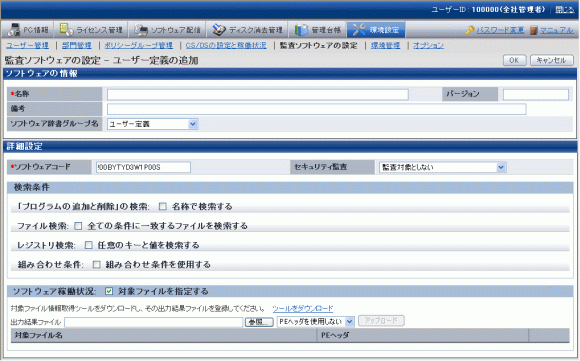Click the key icon beside パスワード変更

click(470, 30)
